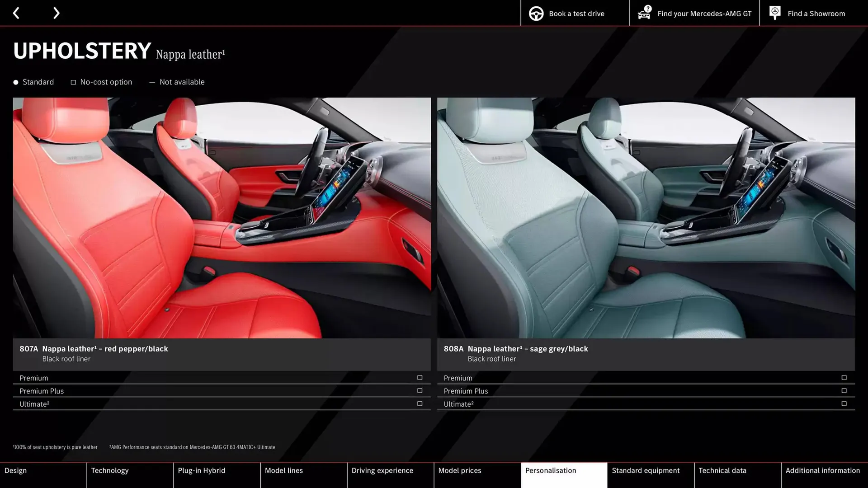This screenshot has height=488, width=868.
Task: Click the UPHOLSTERY heading
Action: [82, 51]
